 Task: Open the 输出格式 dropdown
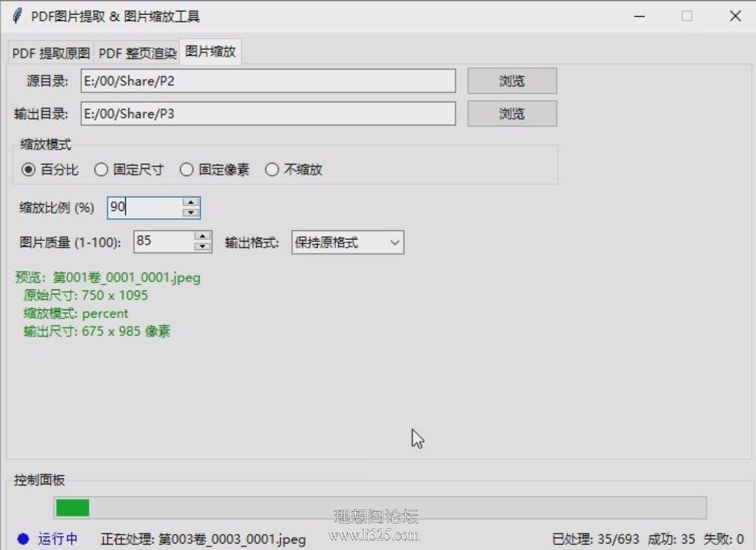point(348,243)
